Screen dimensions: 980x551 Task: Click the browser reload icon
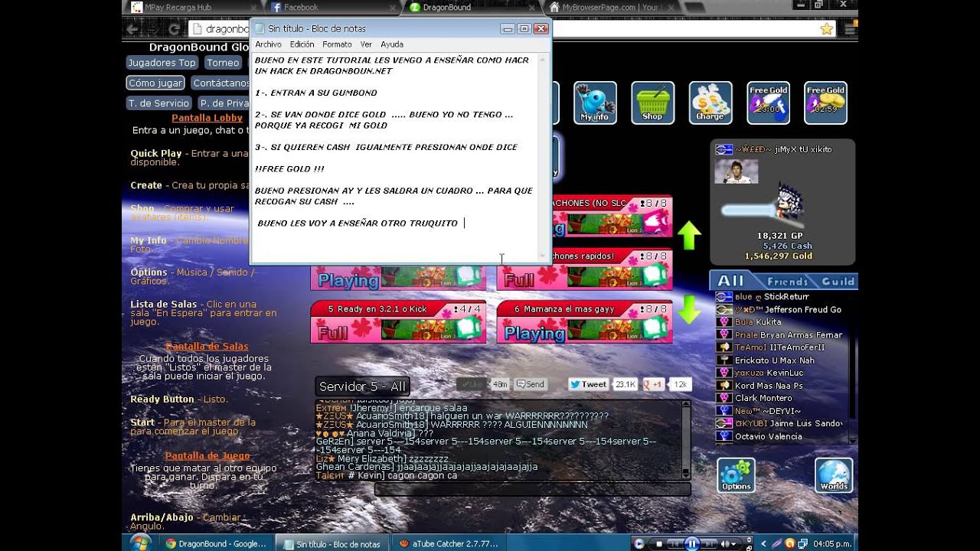(x=174, y=29)
